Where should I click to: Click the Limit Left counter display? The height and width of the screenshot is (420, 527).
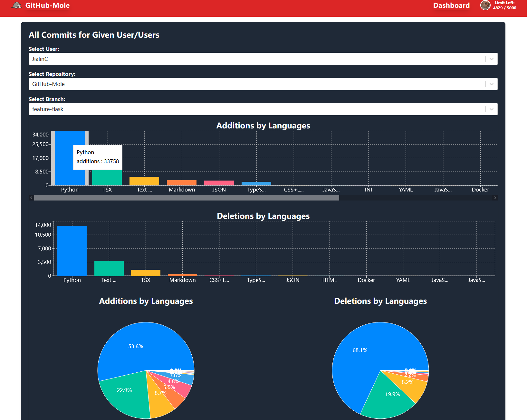504,5
